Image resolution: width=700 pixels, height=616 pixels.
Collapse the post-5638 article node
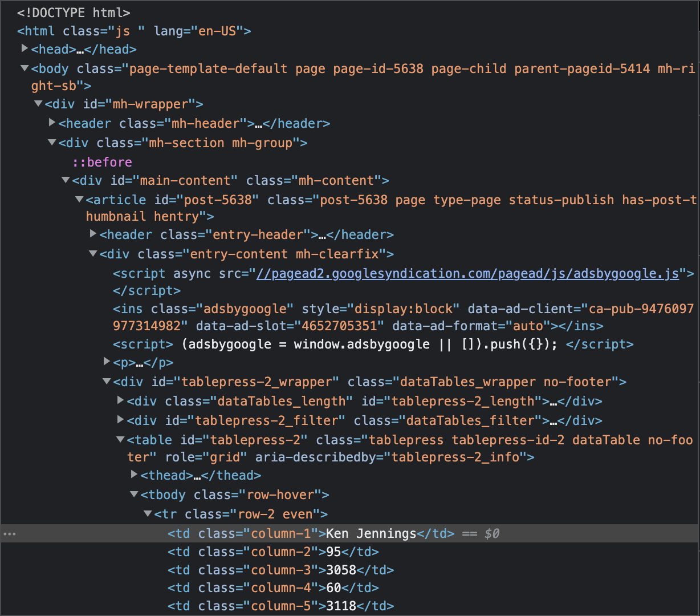point(79,199)
